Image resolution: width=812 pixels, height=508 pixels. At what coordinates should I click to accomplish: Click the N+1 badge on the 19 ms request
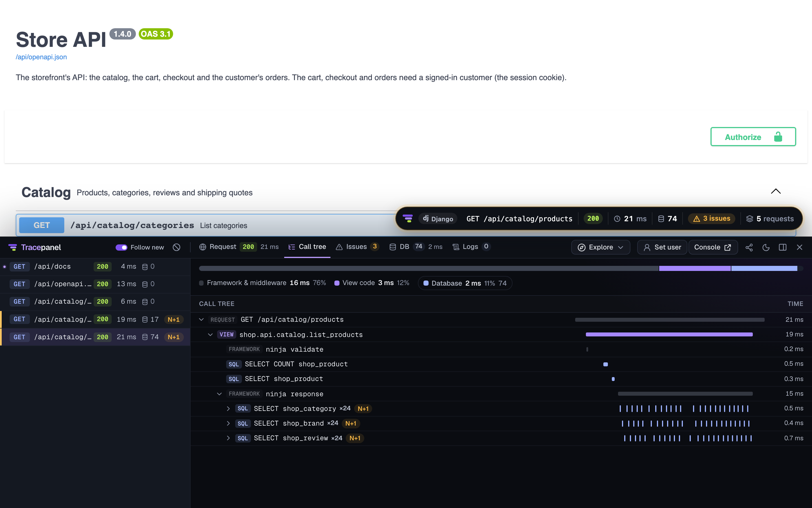tap(173, 319)
